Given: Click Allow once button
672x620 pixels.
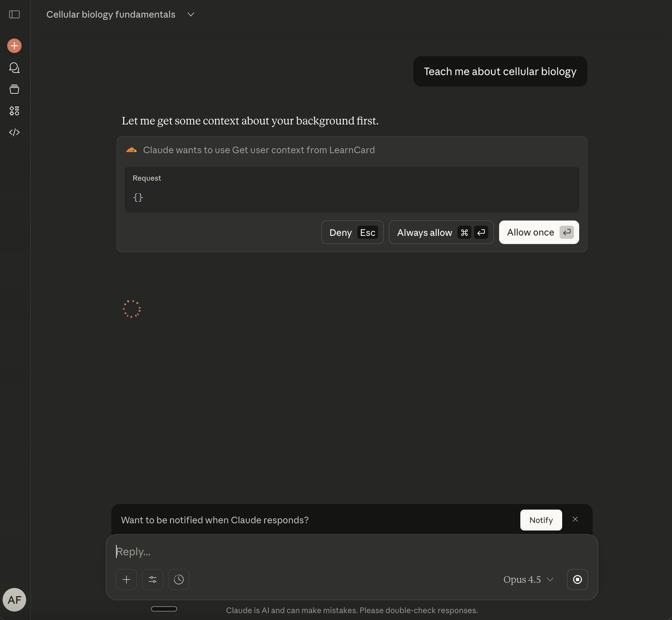Looking at the screenshot, I should point(538,232).
